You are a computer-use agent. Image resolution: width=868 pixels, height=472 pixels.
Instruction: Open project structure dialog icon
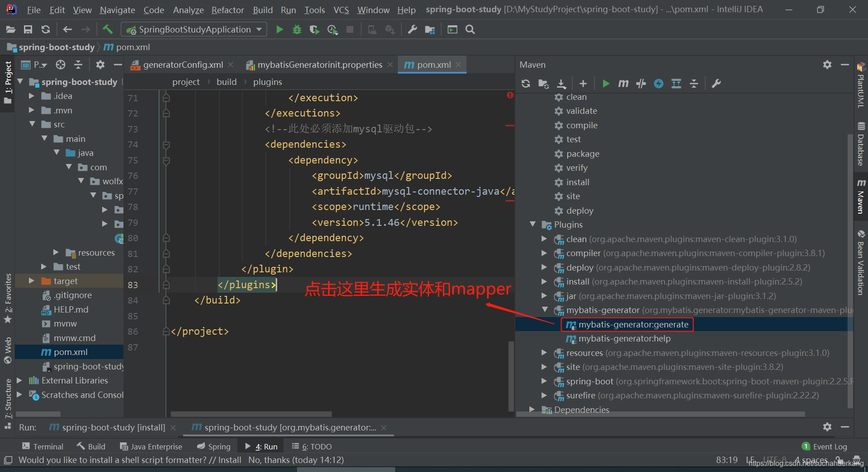(430, 29)
